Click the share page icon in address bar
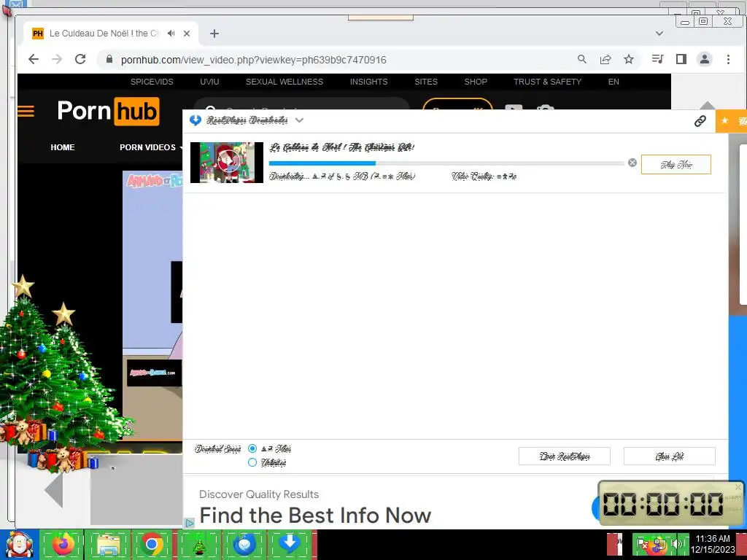Viewport: 747px width, 560px height. 605,59
